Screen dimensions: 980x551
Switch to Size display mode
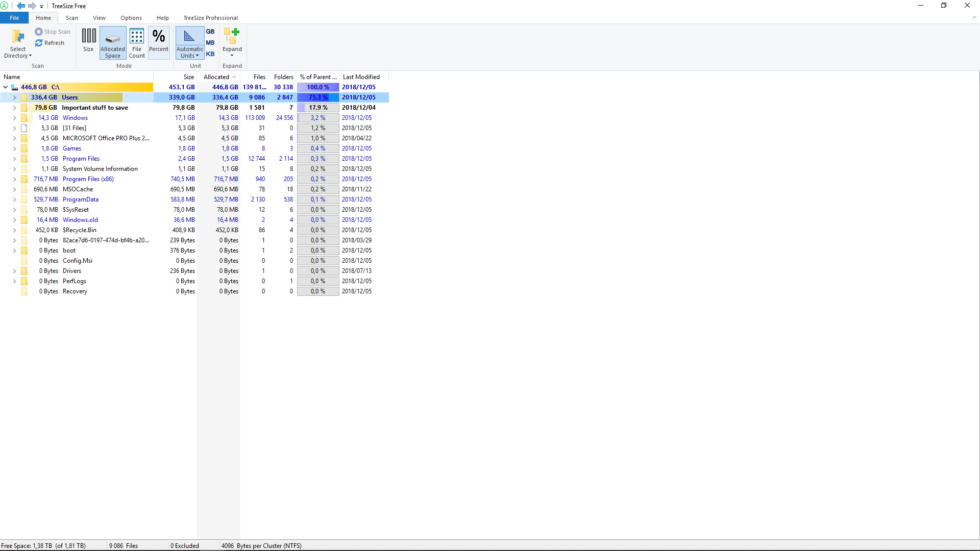coord(88,41)
